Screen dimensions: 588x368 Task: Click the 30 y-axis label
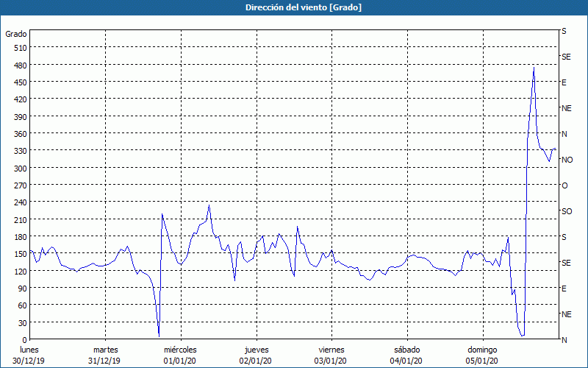tap(23, 323)
